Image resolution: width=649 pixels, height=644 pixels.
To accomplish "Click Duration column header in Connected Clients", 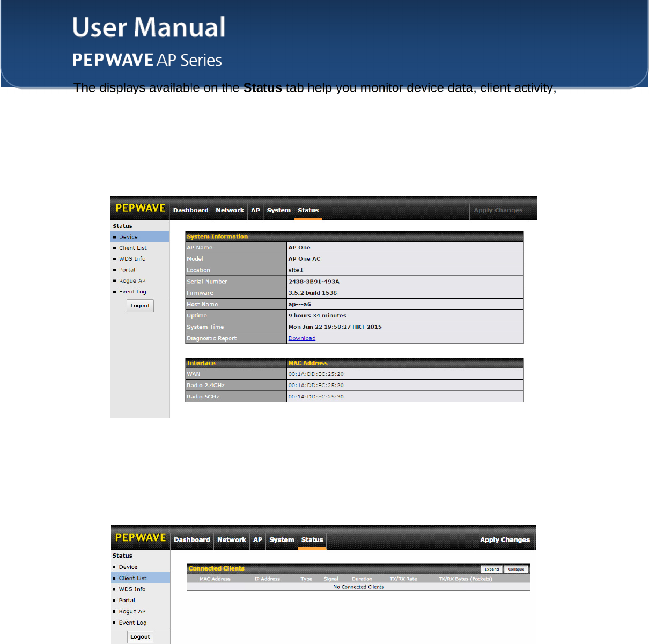I will tap(362, 579).
